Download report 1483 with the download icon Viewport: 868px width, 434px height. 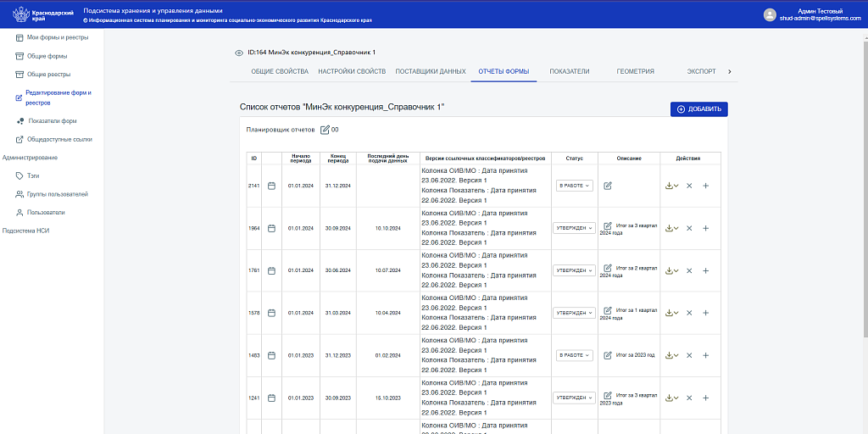[x=670, y=355]
